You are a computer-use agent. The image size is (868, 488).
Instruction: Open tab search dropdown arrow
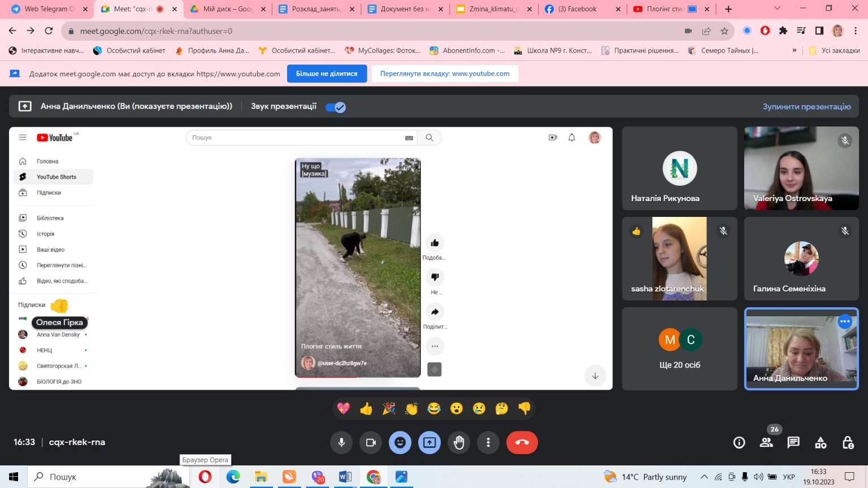point(777,9)
